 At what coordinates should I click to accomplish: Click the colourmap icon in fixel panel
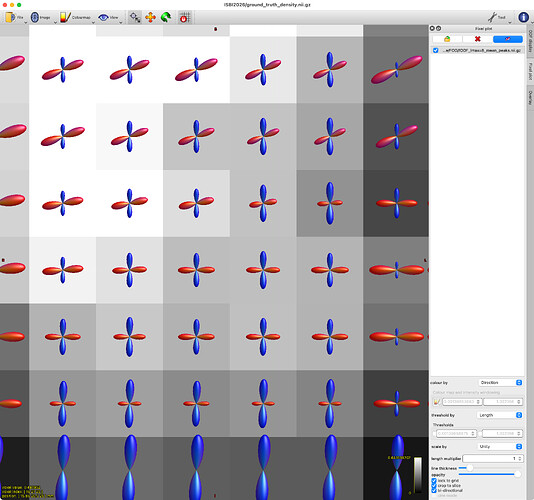coord(436,402)
